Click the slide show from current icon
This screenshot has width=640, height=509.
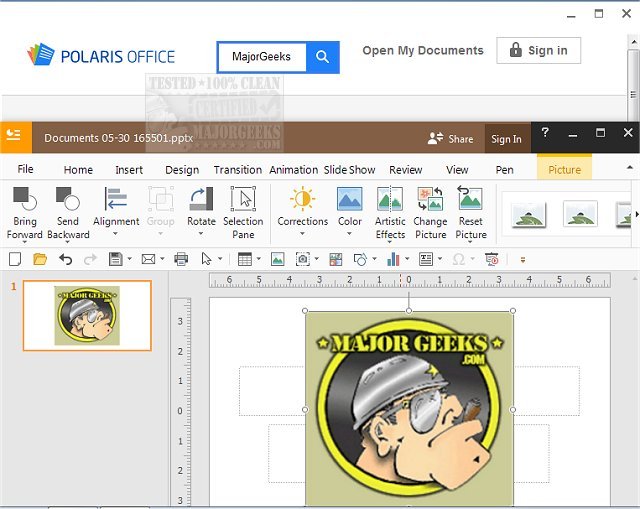492,259
